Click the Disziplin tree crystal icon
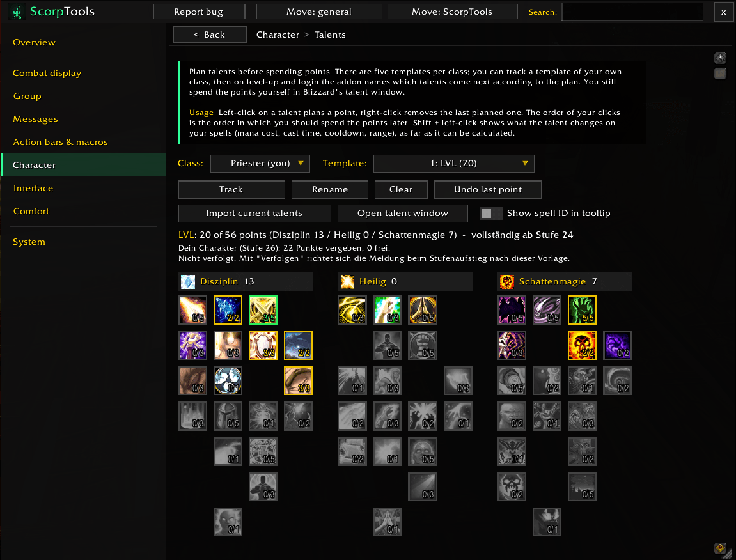 pyautogui.click(x=188, y=282)
